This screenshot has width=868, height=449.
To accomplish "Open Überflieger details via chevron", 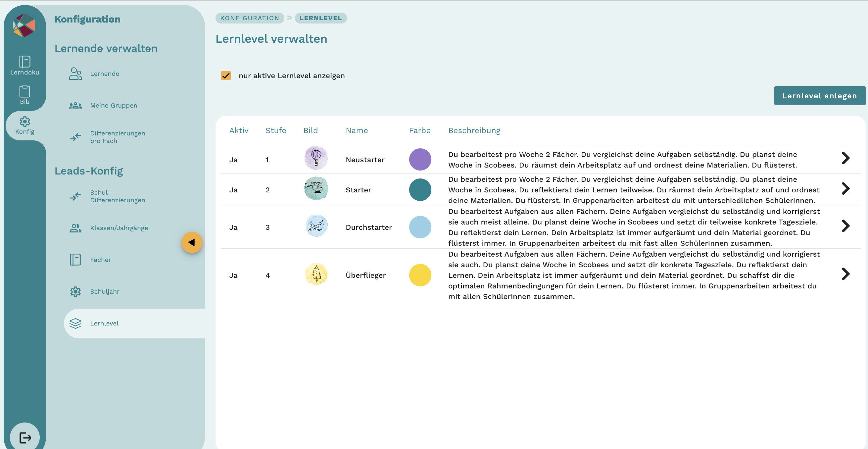I will [x=845, y=274].
